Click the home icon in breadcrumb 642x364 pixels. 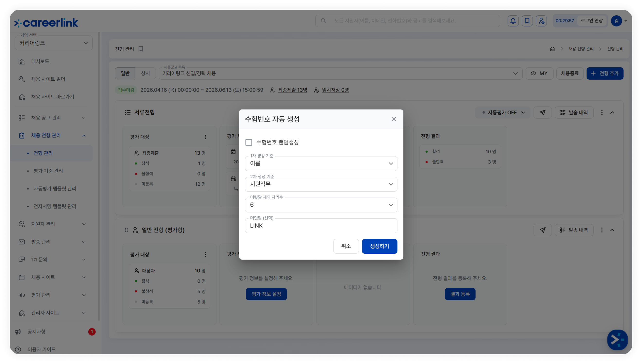pos(552,49)
